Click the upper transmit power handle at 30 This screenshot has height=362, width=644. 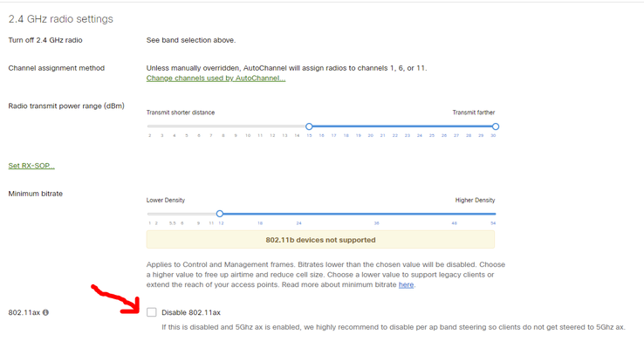496,126
